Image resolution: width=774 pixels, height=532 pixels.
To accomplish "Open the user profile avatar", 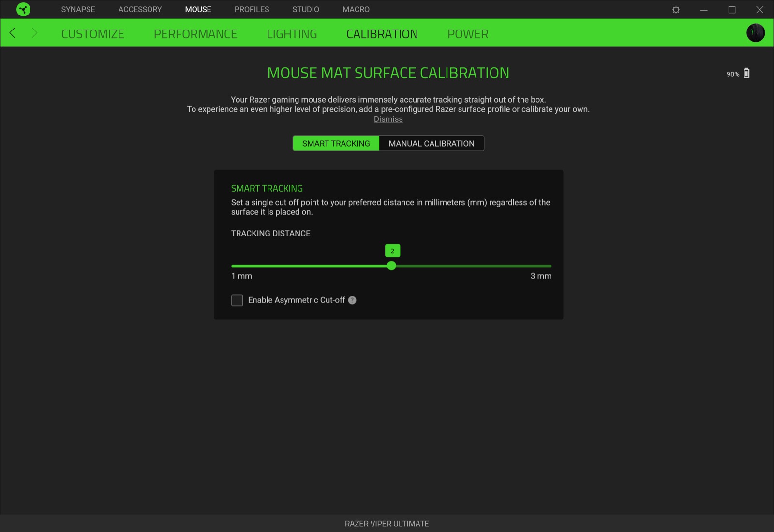I will [756, 33].
